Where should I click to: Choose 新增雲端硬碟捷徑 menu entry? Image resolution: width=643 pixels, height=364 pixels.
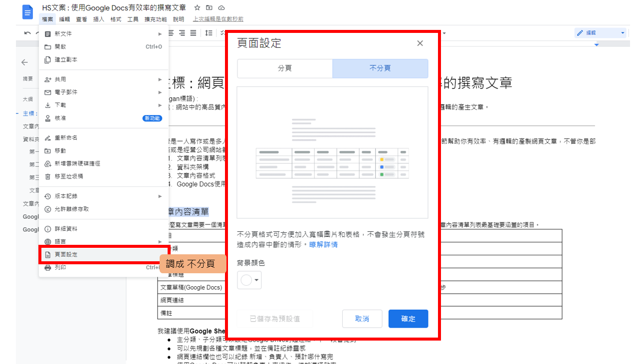coord(104,164)
